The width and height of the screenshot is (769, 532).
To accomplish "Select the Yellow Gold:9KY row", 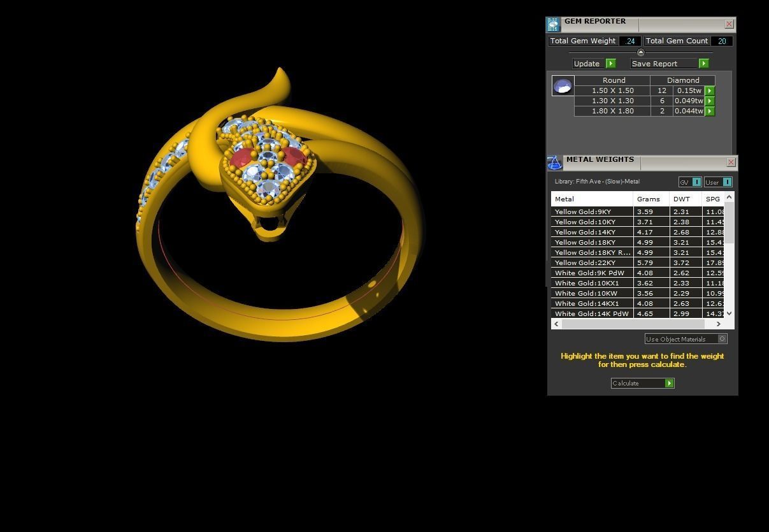I will coord(638,212).
